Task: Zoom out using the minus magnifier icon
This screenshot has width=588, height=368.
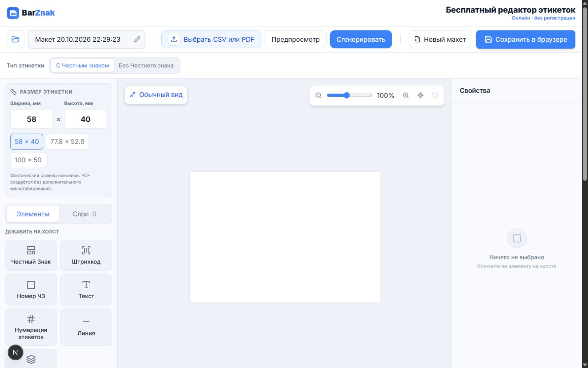Action: pyautogui.click(x=319, y=95)
